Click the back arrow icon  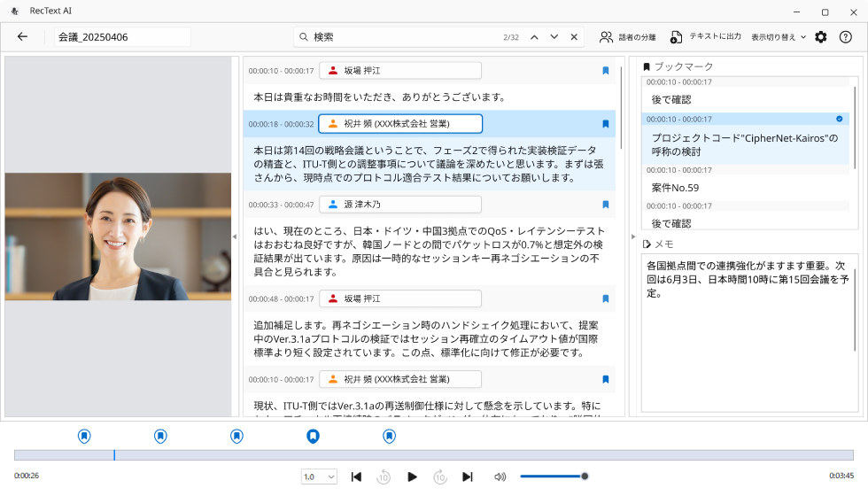(x=23, y=37)
